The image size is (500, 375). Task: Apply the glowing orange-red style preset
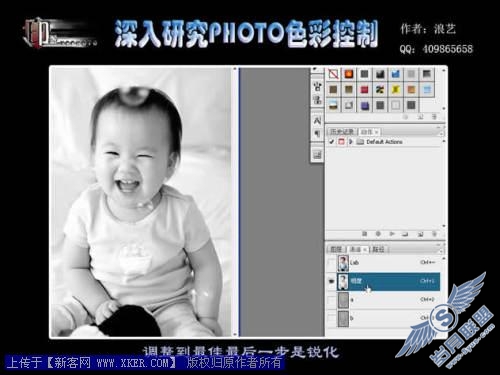tap(349, 74)
